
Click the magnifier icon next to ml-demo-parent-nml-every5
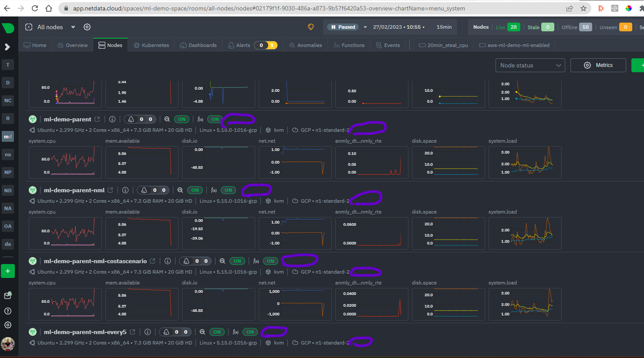coord(202,331)
